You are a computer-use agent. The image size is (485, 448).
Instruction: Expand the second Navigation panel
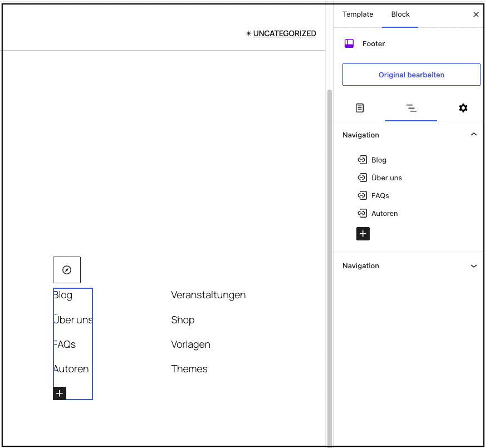pos(473,266)
